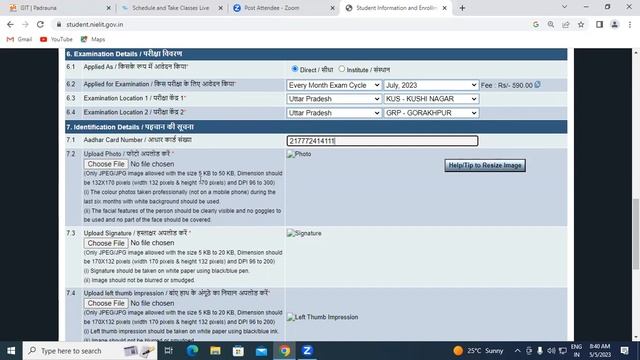Image resolution: width=640 pixels, height=360 pixels.
Task: Click the fee info icon beside Rs 590.00
Action: pos(538,84)
